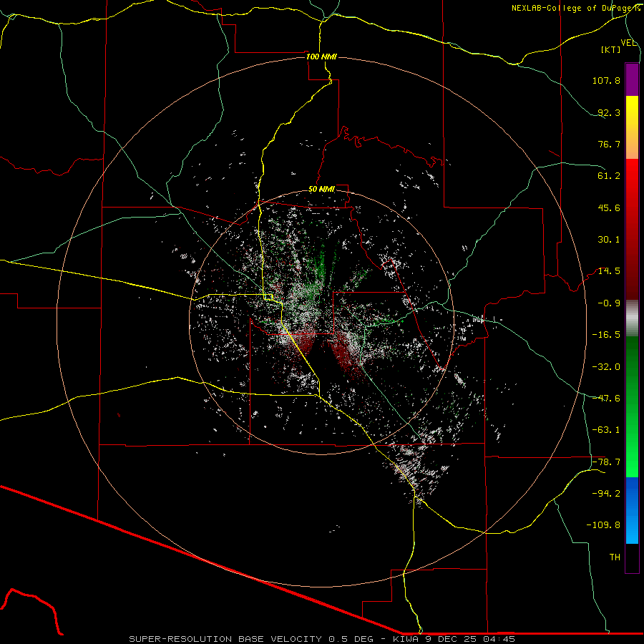Image resolution: width=644 pixels, height=644 pixels.
Task: Click the -78.7 velocity scale value
Action: [606, 462]
